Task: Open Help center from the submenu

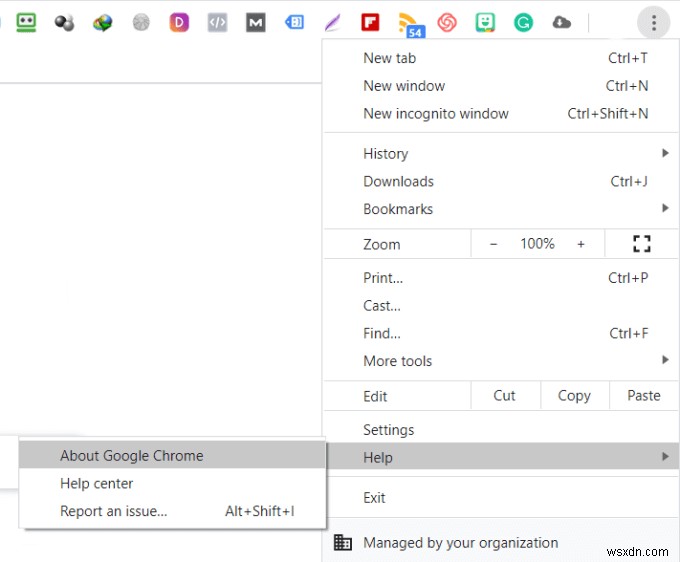Action: [x=172, y=483]
